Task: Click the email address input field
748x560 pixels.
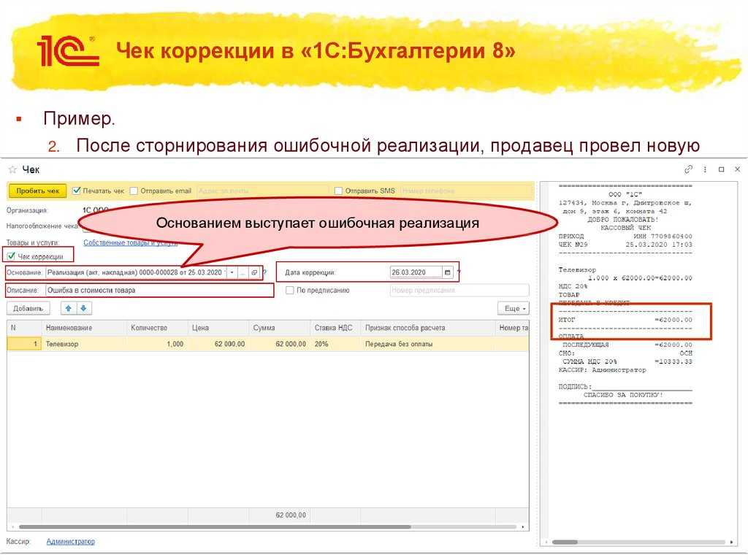Action: (x=263, y=191)
